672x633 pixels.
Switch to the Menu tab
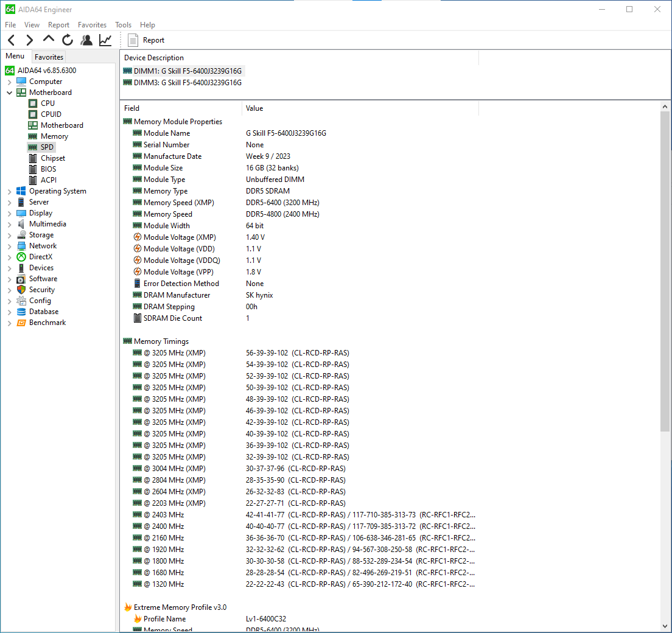tap(15, 56)
